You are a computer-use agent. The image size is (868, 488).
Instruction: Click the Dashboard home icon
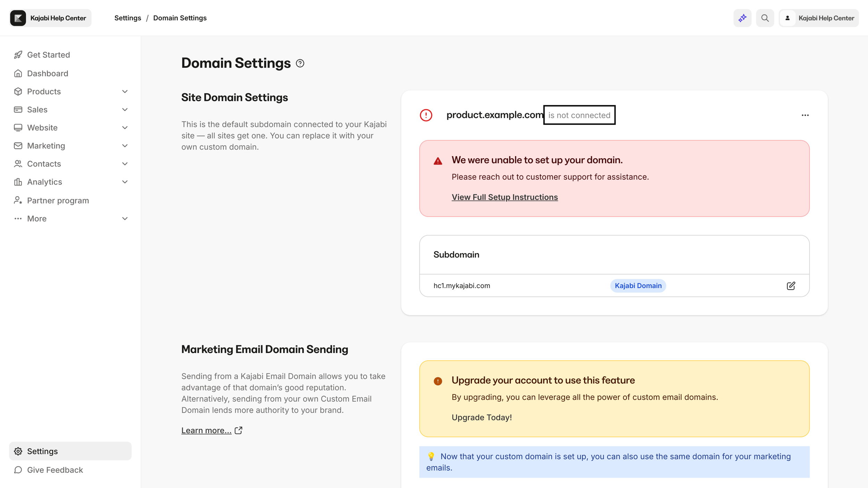point(18,73)
